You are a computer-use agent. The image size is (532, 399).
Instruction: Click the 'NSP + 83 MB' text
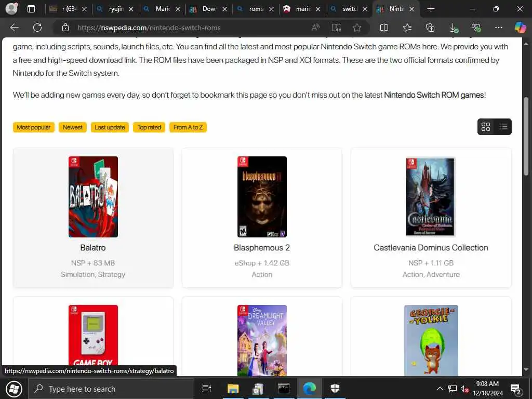93,263
